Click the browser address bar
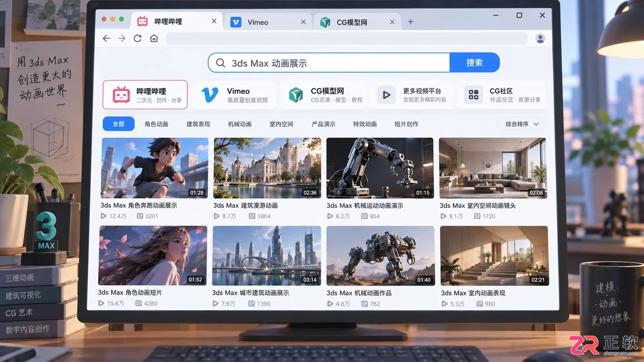The height and width of the screenshot is (362, 644). pyautogui.click(x=347, y=38)
